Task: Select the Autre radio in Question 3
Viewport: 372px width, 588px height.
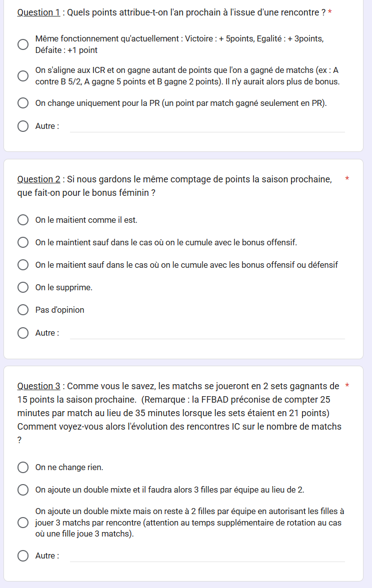Action: 23,556
